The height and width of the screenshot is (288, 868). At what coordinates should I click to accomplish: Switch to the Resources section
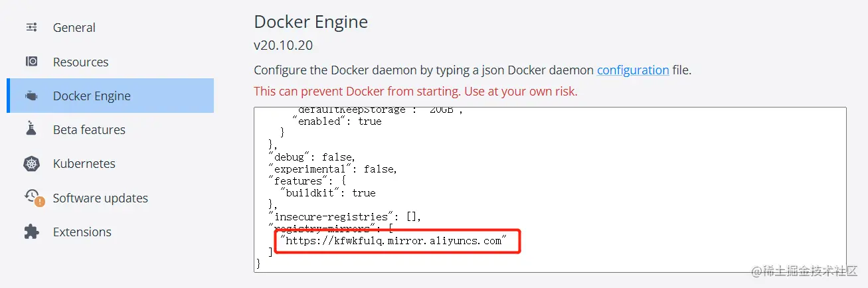[x=80, y=62]
